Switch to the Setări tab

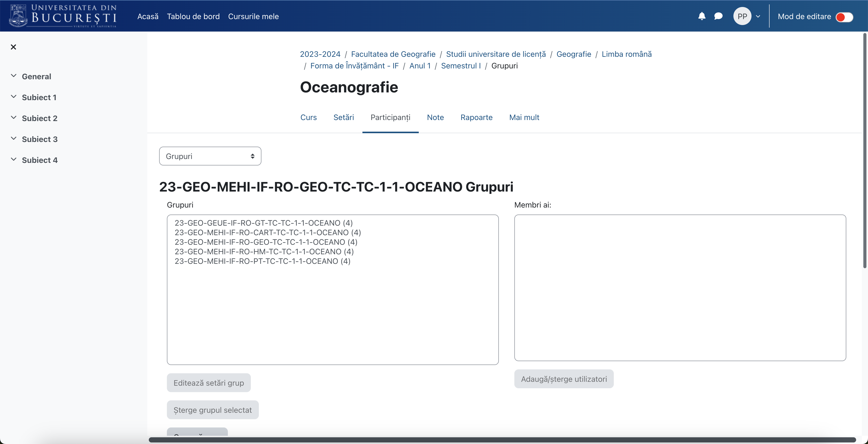343,117
